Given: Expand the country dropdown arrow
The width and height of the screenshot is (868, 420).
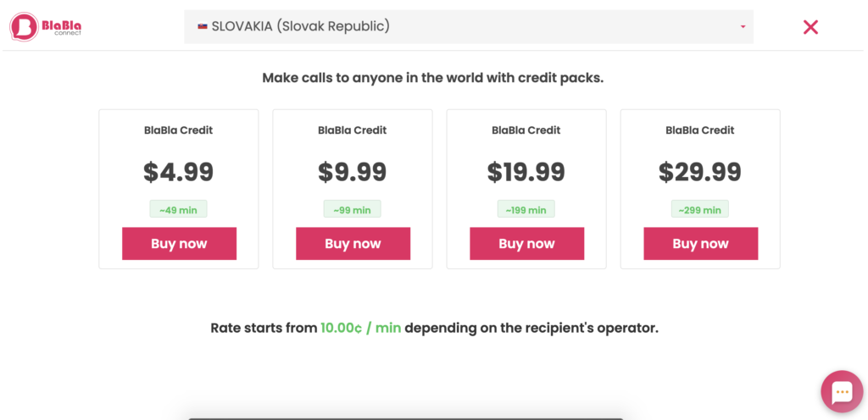Looking at the screenshot, I should pyautogui.click(x=743, y=27).
